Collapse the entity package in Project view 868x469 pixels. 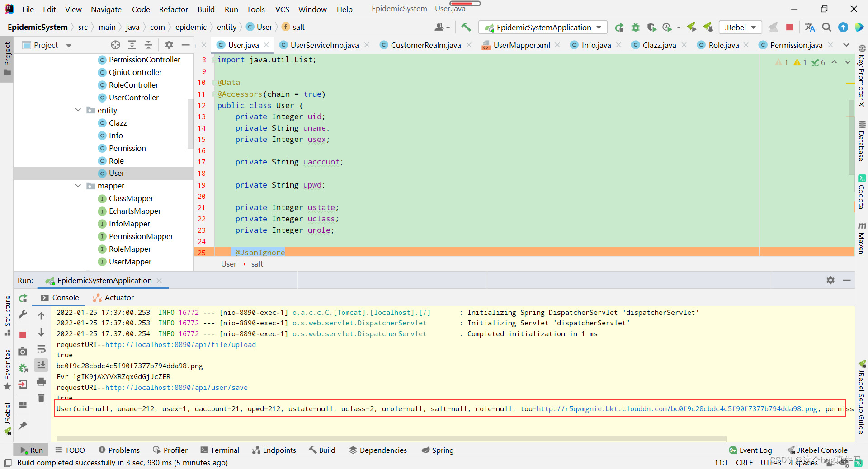pos(78,110)
